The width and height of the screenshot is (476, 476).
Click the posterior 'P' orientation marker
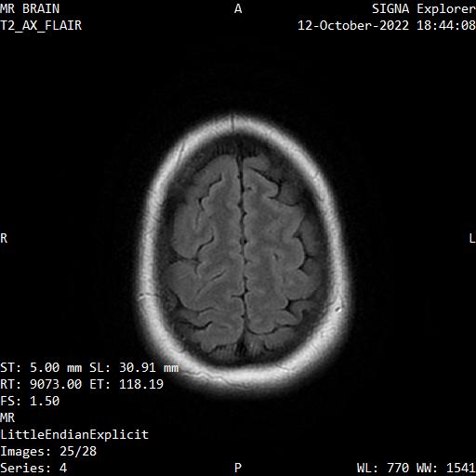coord(238,468)
